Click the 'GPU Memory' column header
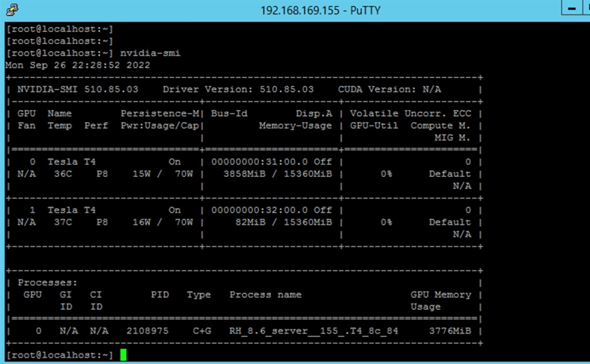590x364 pixels. pos(441,295)
